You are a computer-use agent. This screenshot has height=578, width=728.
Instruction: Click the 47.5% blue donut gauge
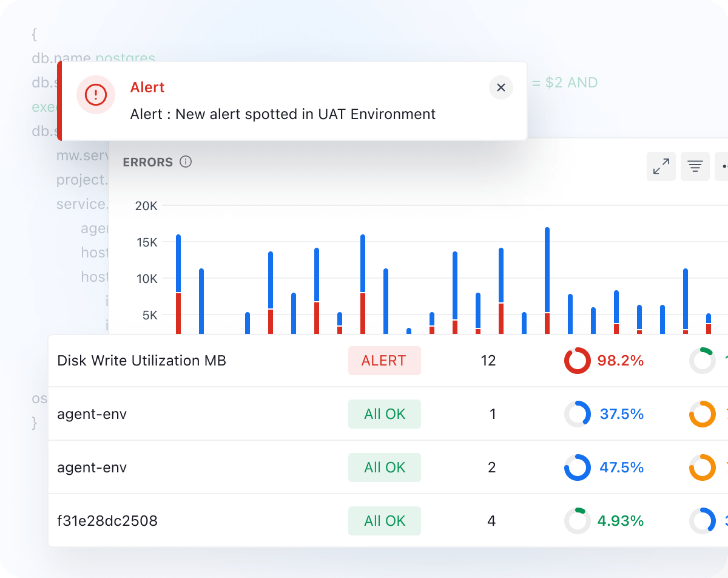[578, 467]
